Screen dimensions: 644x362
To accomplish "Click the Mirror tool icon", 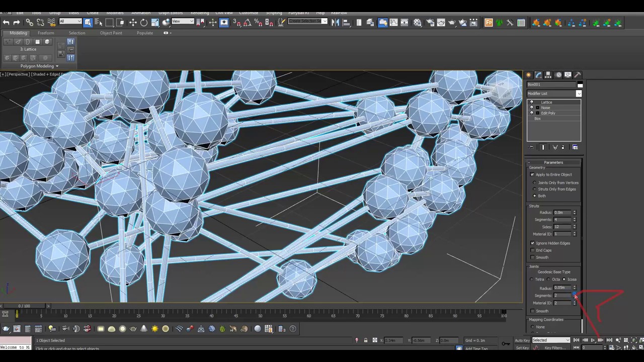I will (335, 23).
